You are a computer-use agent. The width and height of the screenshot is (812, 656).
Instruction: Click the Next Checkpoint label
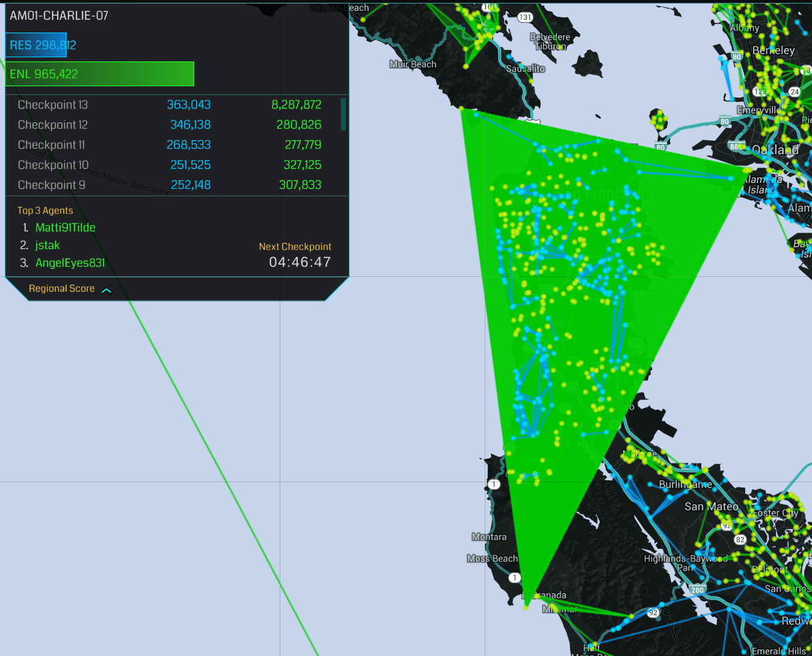(x=295, y=247)
